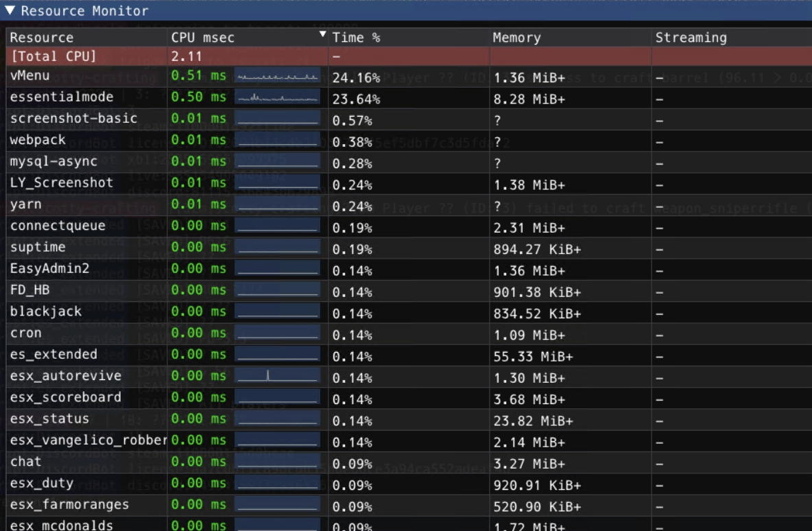Viewport: 812px width, 531px height.
Task: Sort by the Memory column header
Action: (x=516, y=38)
